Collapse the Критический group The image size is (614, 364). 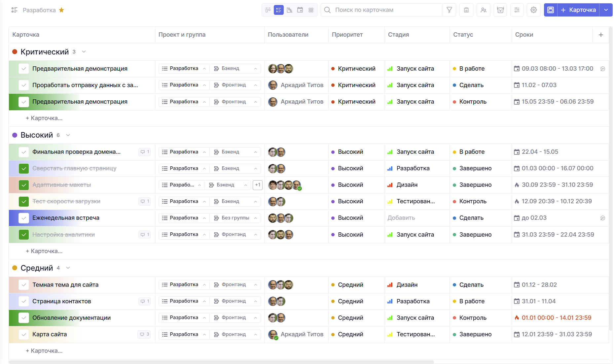click(84, 52)
